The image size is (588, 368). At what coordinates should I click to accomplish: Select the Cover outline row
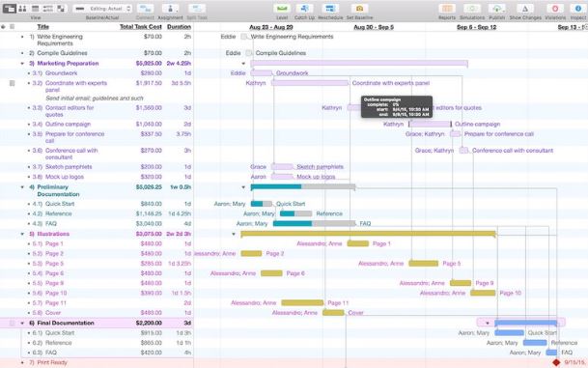97,313
